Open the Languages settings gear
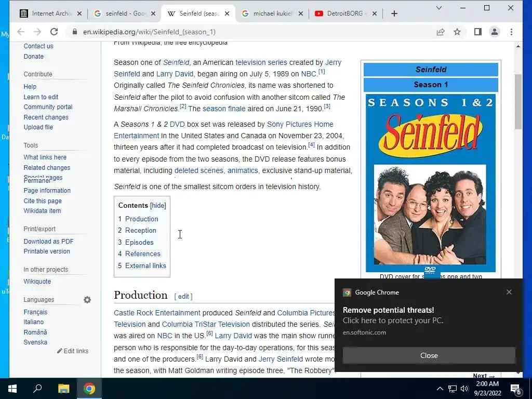 [87, 300]
